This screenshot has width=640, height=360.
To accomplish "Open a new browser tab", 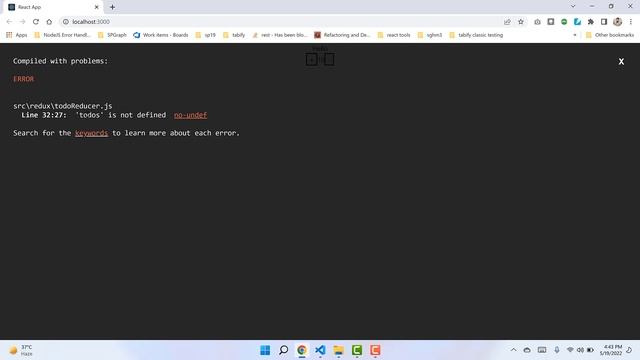I will pyautogui.click(x=112, y=7).
